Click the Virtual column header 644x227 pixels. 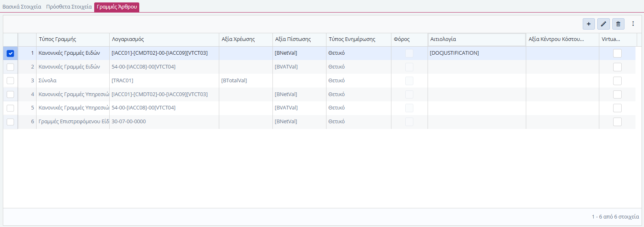618,39
